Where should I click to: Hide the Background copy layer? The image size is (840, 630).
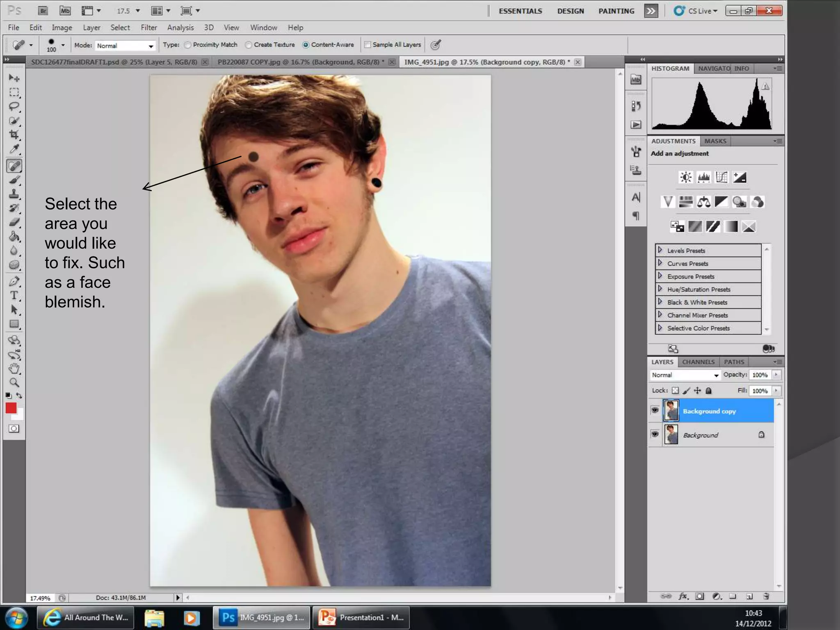[655, 411]
